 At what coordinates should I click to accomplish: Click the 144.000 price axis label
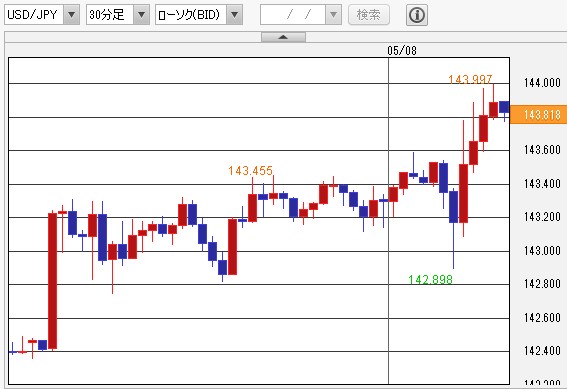point(542,83)
